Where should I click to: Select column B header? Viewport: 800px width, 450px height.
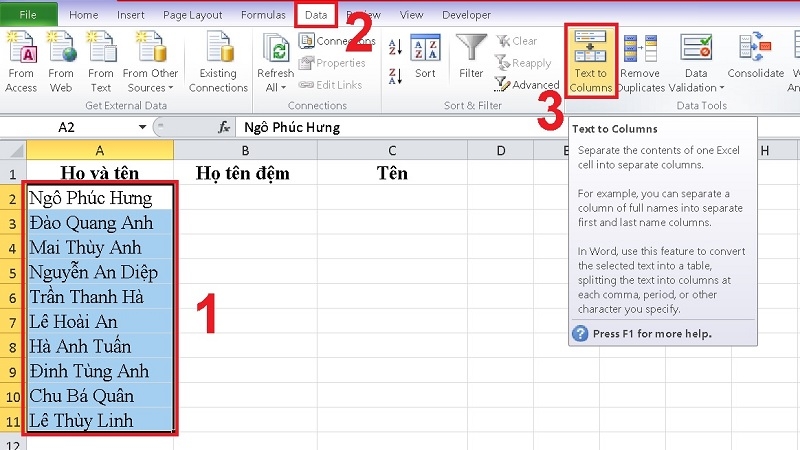(x=245, y=151)
